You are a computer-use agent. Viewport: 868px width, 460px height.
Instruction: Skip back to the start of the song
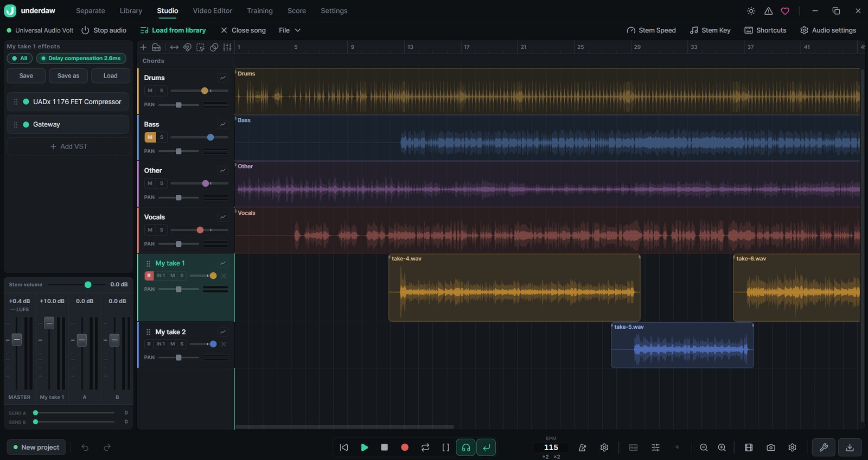point(344,448)
